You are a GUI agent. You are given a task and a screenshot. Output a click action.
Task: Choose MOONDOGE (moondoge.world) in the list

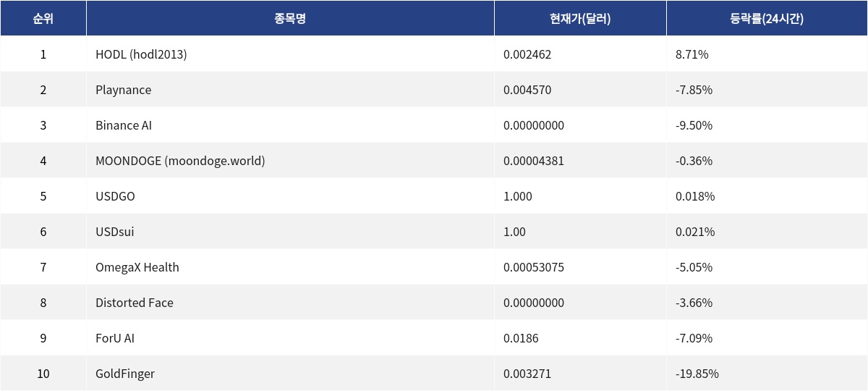point(180,161)
